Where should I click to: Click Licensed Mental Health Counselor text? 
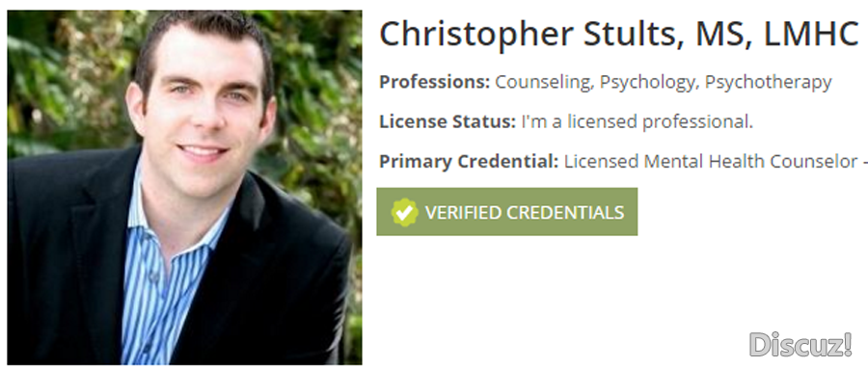[711, 161]
